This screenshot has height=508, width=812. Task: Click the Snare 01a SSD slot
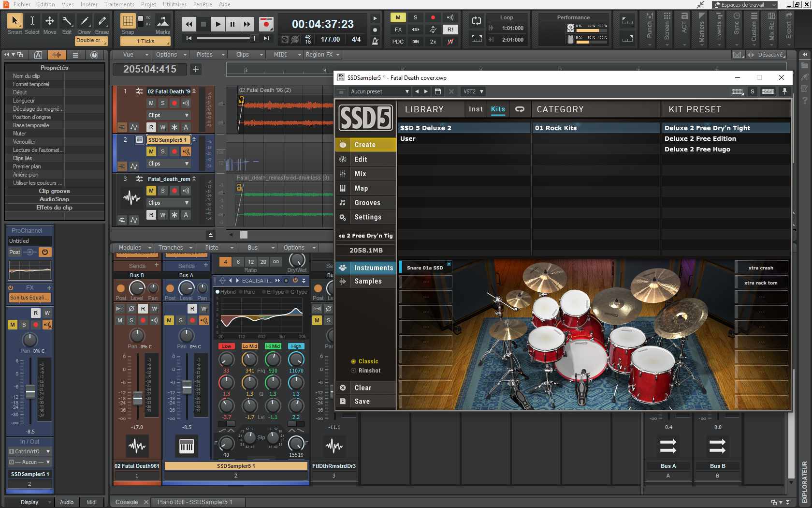425,268
